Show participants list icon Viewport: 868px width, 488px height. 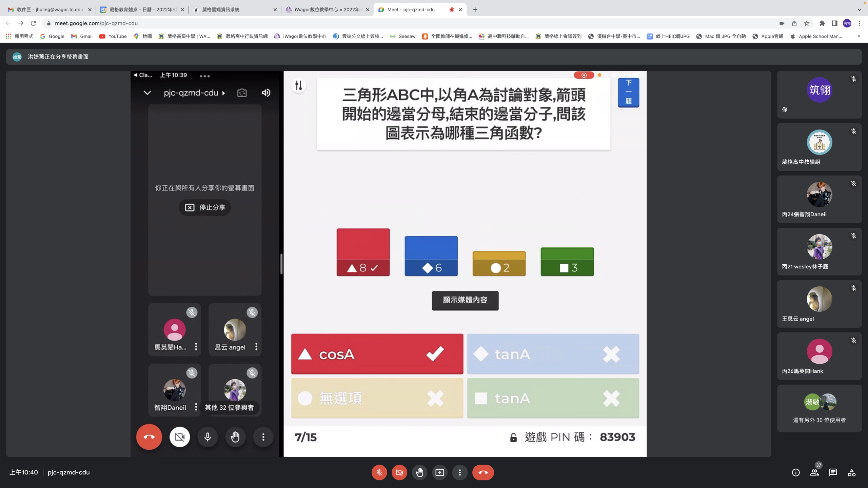[x=814, y=472]
